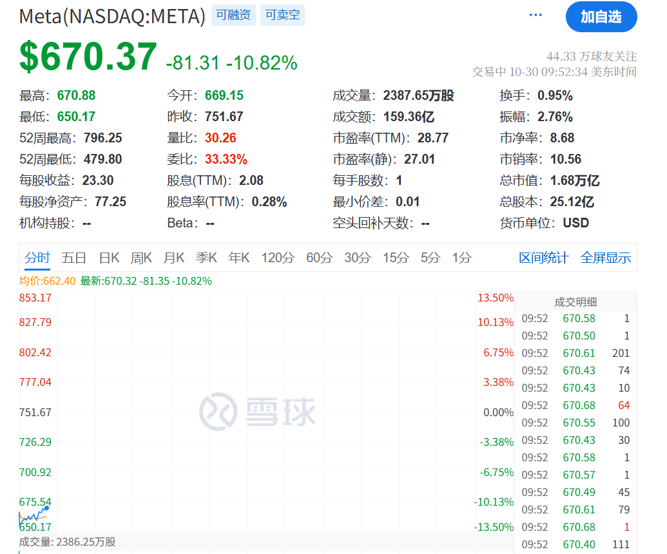Select the 30分 interval tab
Image resolution: width=667 pixels, height=554 pixels.
click(x=357, y=258)
